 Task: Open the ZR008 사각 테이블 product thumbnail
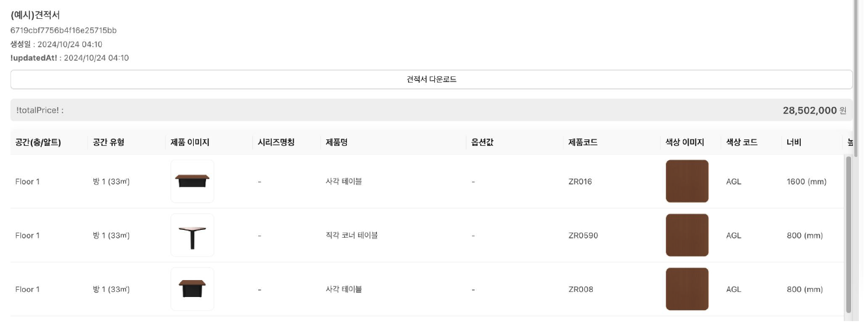click(x=192, y=289)
